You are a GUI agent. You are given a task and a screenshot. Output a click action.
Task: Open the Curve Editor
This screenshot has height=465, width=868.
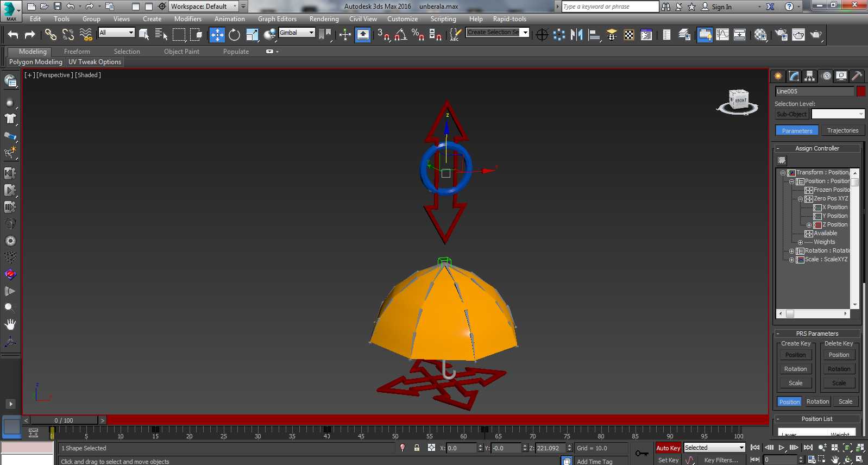coord(722,35)
